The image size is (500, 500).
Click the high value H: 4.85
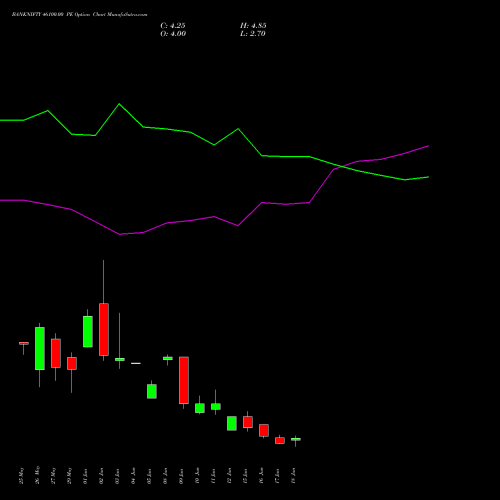point(253,26)
